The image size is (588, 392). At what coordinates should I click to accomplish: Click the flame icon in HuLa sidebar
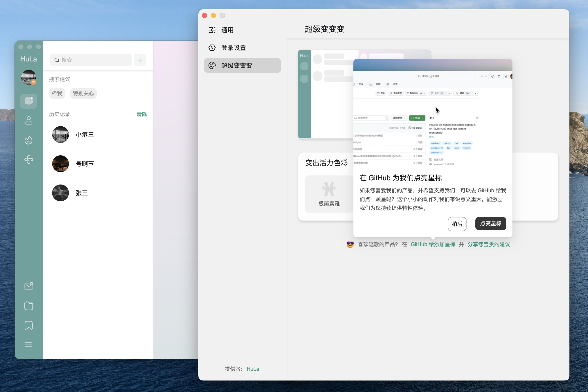click(28, 140)
